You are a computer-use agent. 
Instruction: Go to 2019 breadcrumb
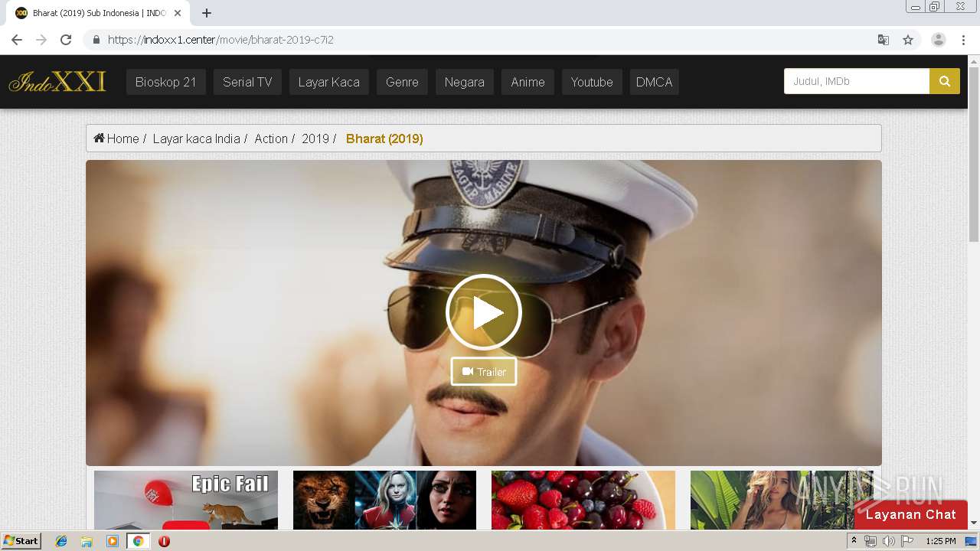pos(315,139)
